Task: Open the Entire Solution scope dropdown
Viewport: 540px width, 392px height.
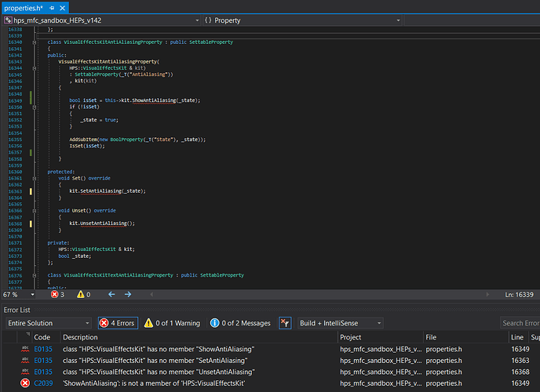Action: pos(49,323)
